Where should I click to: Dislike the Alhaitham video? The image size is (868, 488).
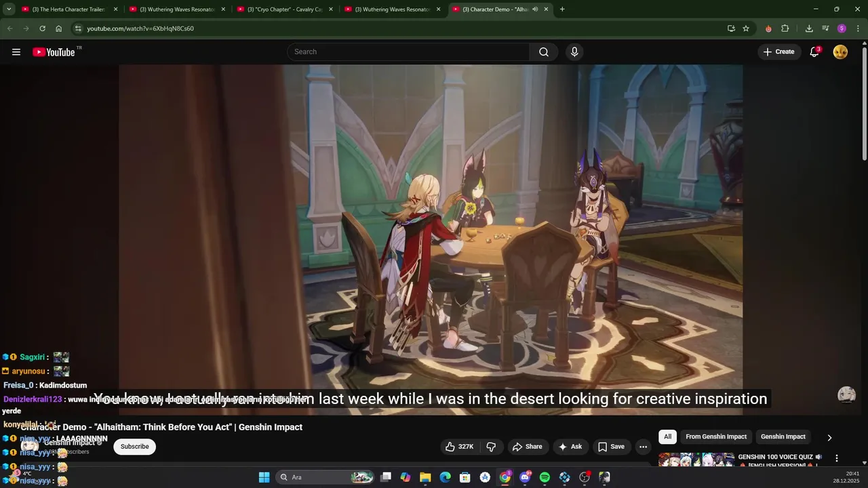click(x=492, y=447)
